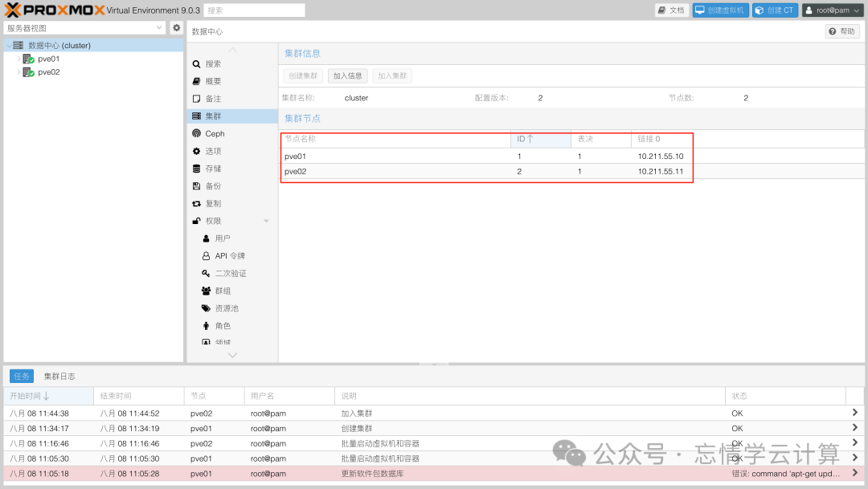Collapse the 权限 submenu arrow
This screenshot has height=489, width=868.
click(266, 221)
